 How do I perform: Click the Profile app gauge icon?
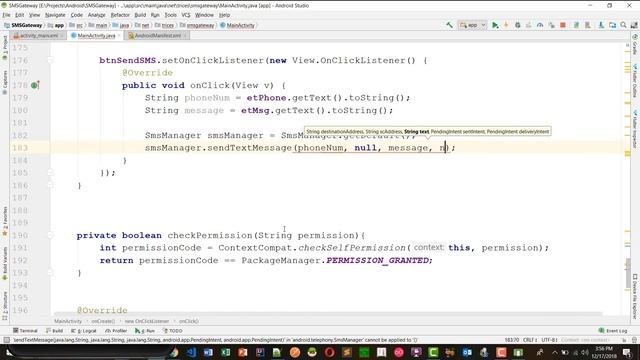pyautogui.click(x=540, y=25)
